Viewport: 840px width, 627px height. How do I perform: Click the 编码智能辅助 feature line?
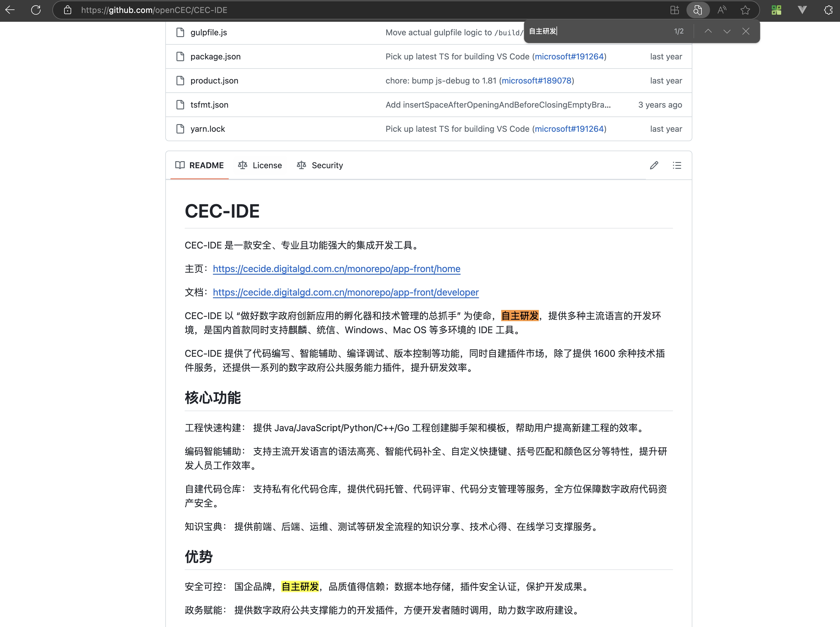pos(426,458)
